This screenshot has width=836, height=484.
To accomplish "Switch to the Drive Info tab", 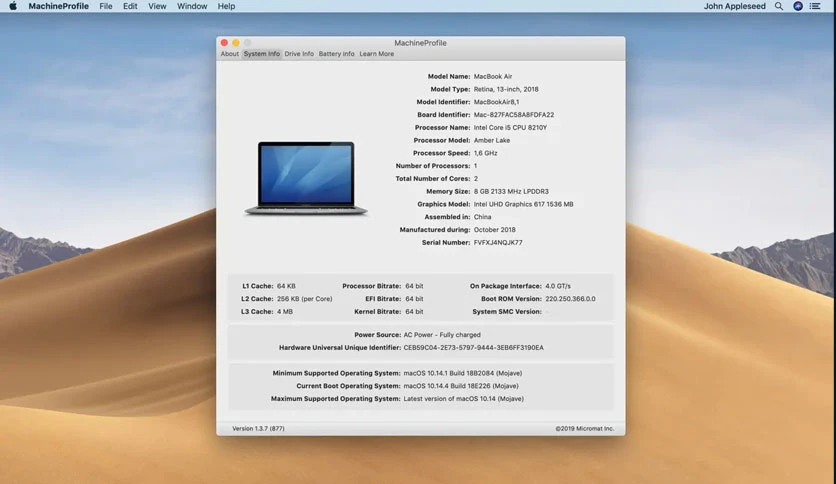I will click(299, 54).
